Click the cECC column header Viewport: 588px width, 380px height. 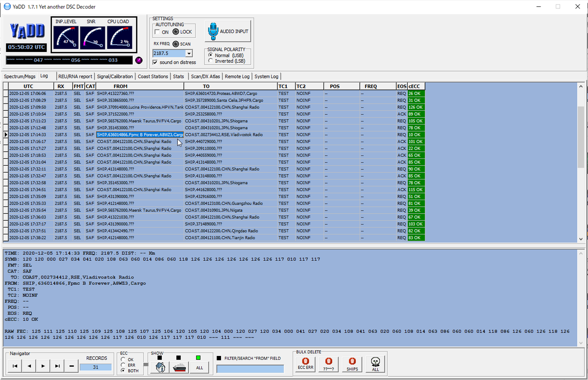[x=416, y=86]
